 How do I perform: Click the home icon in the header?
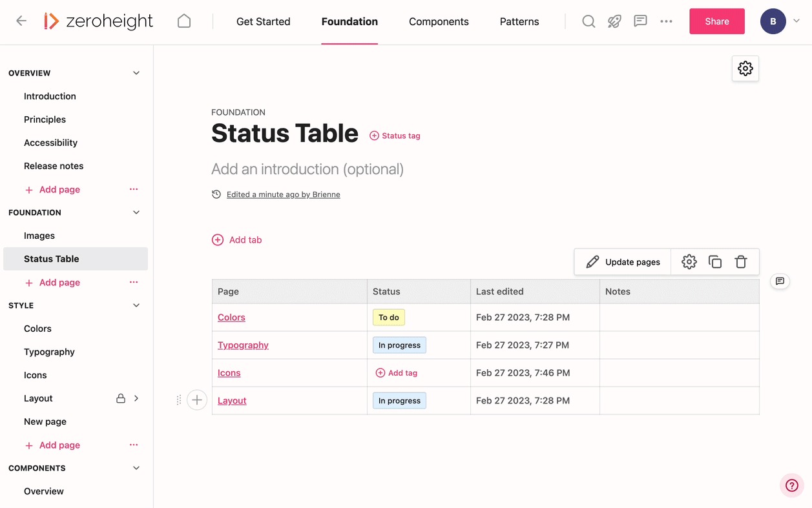tap(183, 21)
